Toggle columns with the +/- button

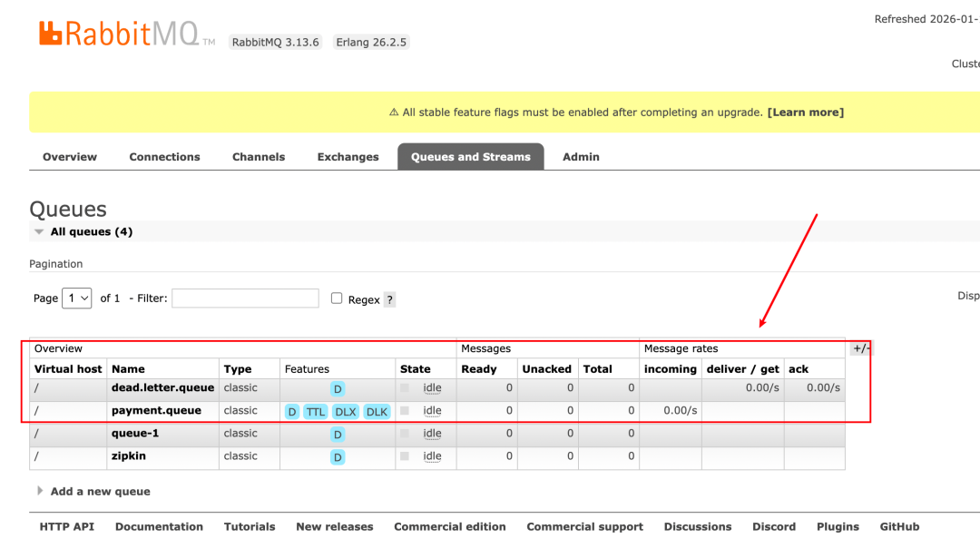pyautogui.click(x=860, y=348)
